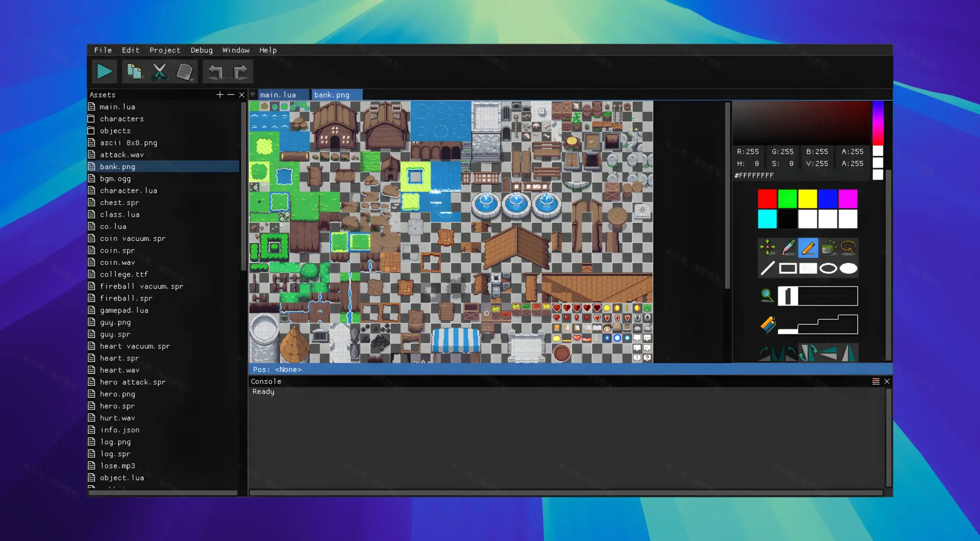This screenshot has width=980, height=541.
Task: Select the Lasso selection tool
Action: [x=848, y=248]
